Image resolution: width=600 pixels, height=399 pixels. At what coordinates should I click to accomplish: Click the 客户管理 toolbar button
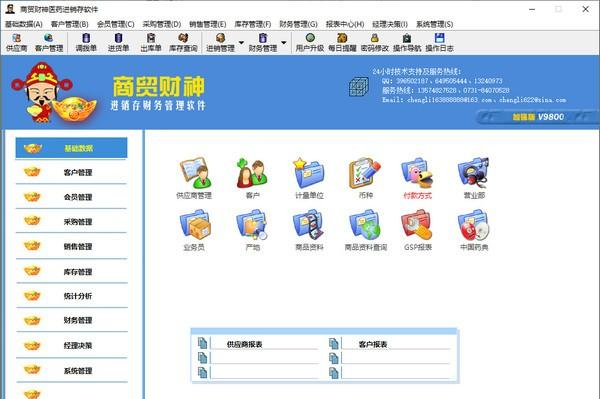click(49, 42)
